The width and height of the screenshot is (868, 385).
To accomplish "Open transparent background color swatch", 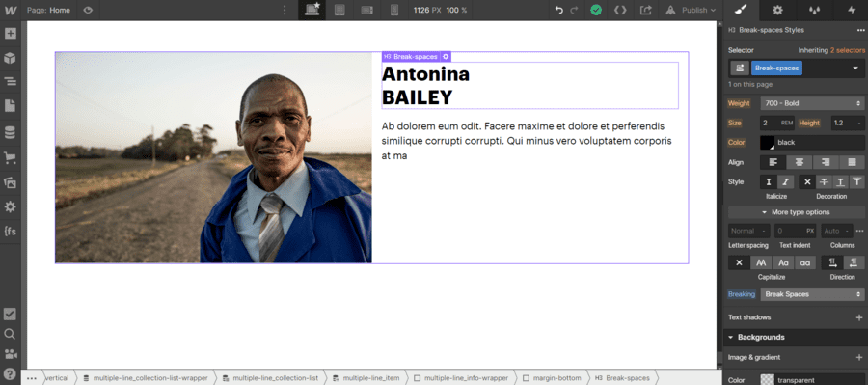I will pos(768,380).
